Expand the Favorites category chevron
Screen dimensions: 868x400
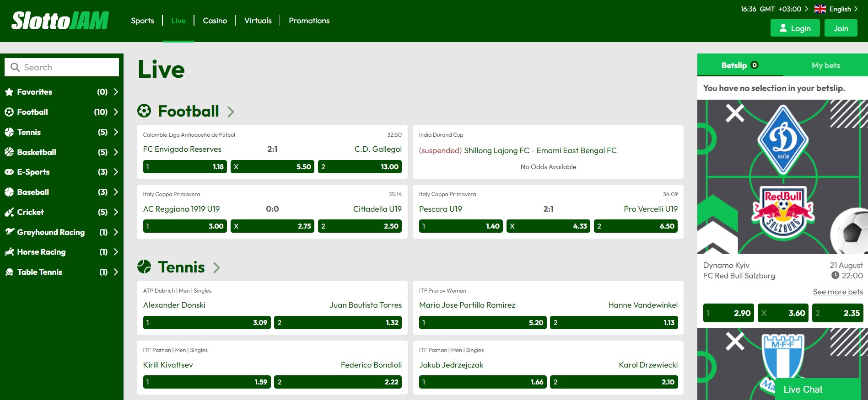click(116, 92)
